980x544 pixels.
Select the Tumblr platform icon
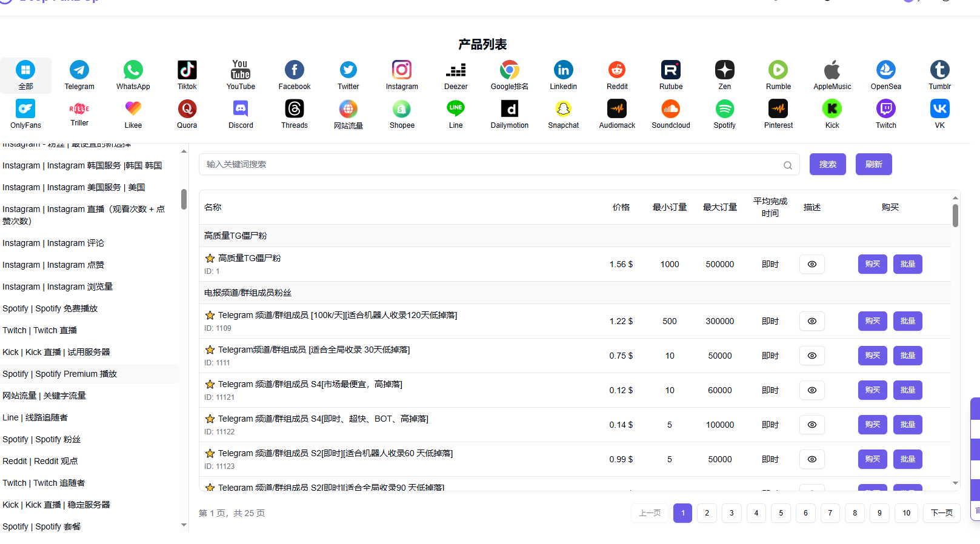click(940, 70)
